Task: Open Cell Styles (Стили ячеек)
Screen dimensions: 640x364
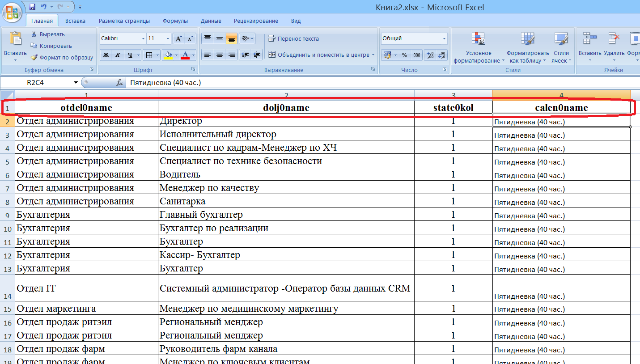Action: pyautogui.click(x=561, y=48)
